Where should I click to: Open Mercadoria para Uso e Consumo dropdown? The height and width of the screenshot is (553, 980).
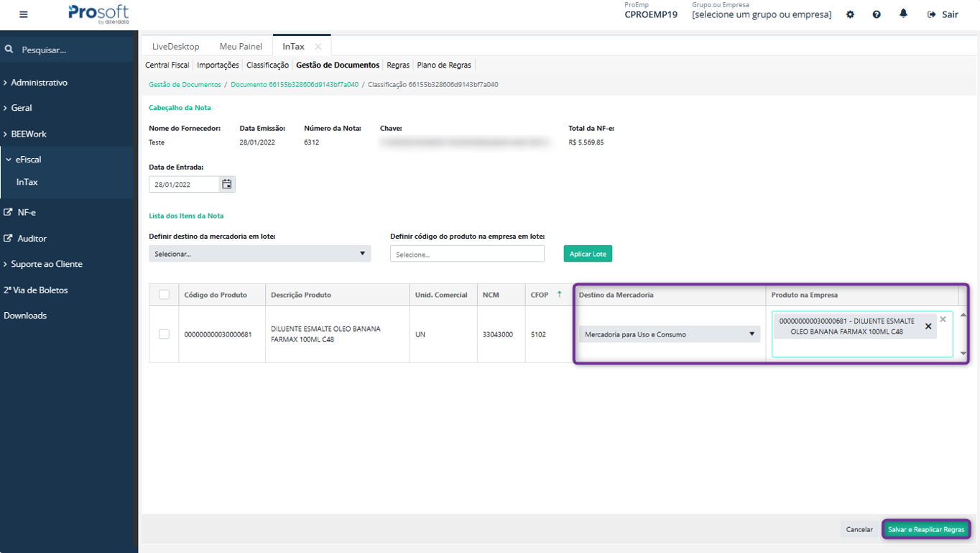tap(670, 334)
